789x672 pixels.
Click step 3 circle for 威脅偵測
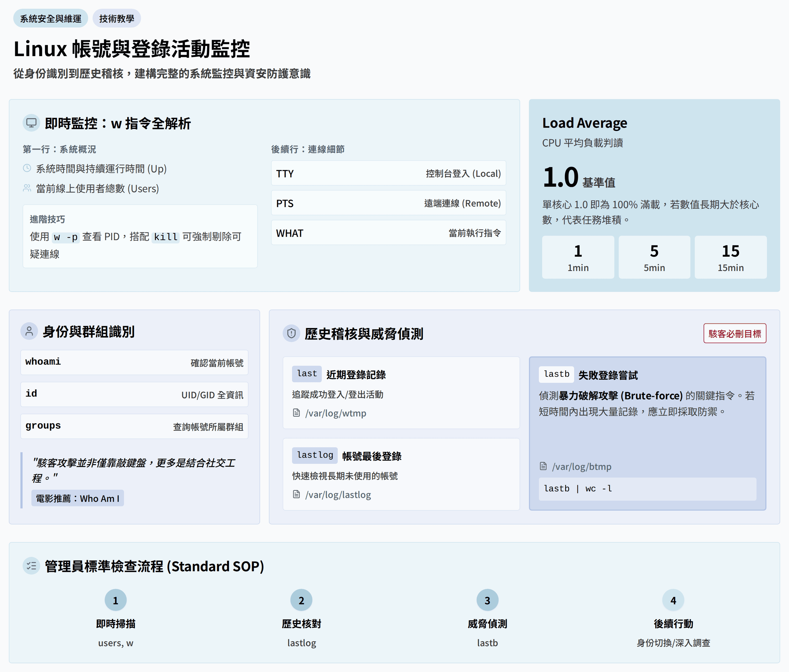[487, 600]
